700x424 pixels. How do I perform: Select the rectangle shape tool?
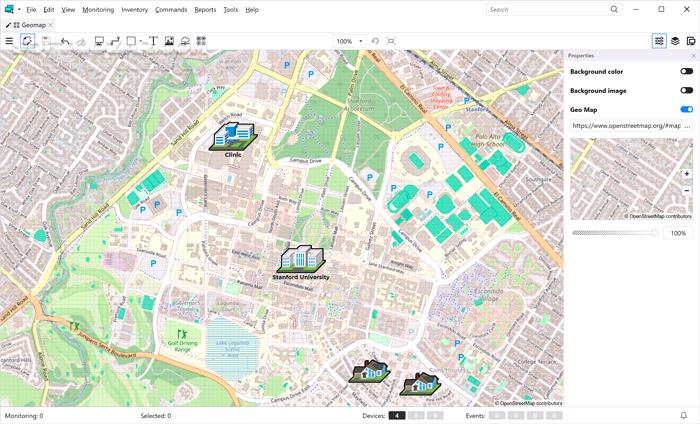coord(131,41)
